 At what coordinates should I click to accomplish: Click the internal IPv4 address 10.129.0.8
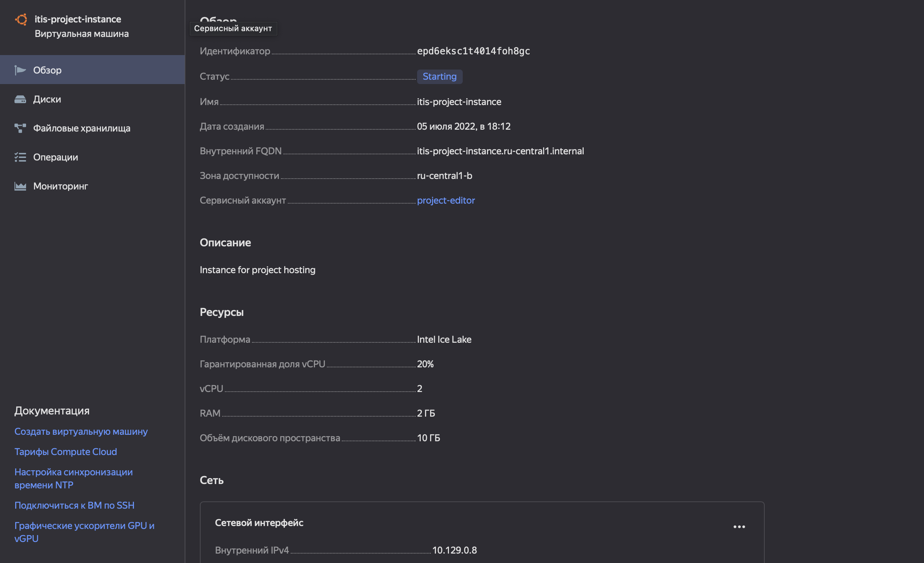pyautogui.click(x=454, y=550)
